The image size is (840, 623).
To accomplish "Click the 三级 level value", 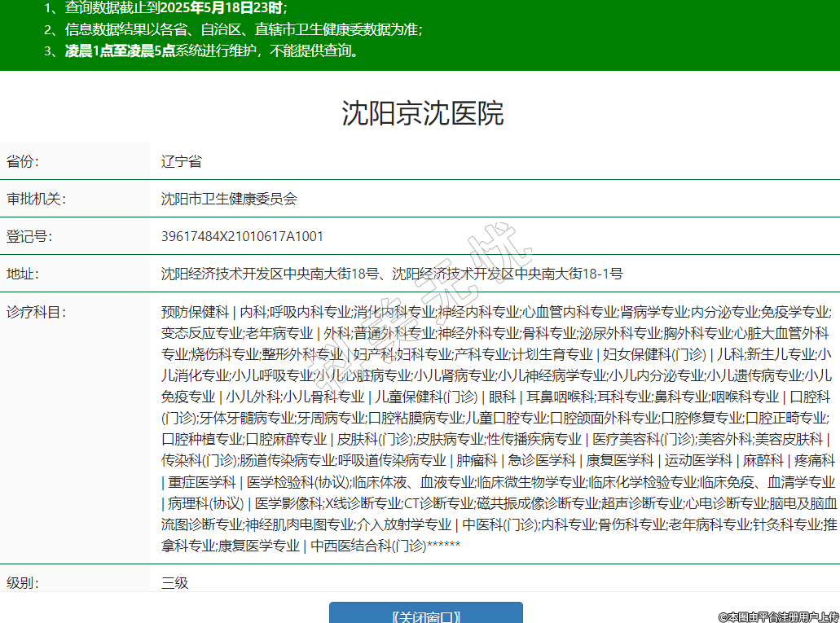I will [174, 582].
